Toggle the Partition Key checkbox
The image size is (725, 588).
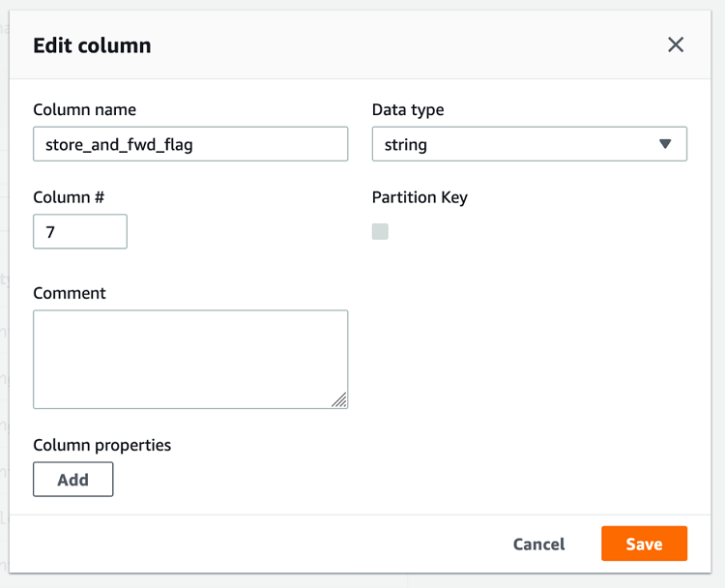pyautogui.click(x=380, y=231)
